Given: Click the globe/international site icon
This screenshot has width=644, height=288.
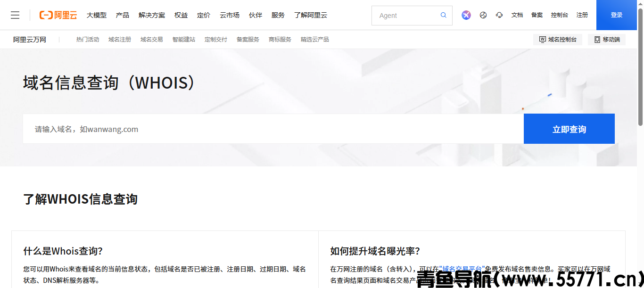Looking at the screenshot, I should tap(483, 15).
